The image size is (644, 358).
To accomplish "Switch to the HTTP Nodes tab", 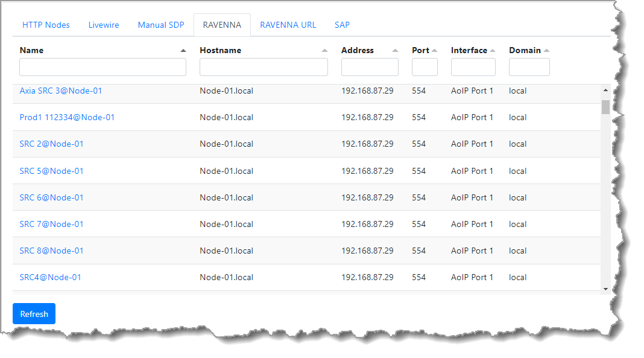I will (x=46, y=25).
